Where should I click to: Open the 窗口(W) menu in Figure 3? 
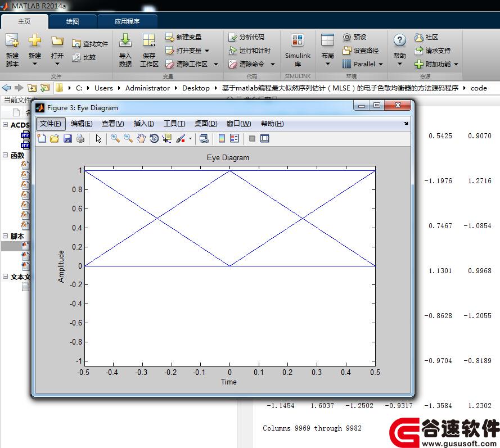tap(239, 124)
